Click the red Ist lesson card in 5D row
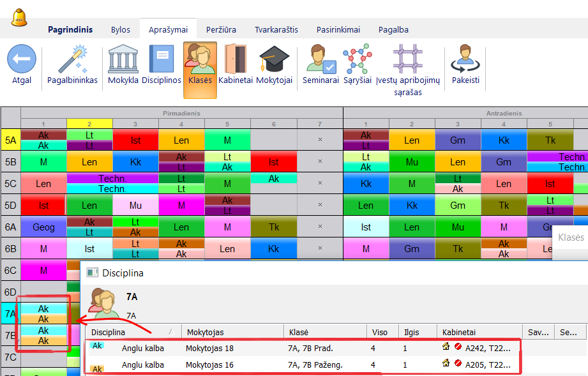588x376 pixels. tap(43, 206)
